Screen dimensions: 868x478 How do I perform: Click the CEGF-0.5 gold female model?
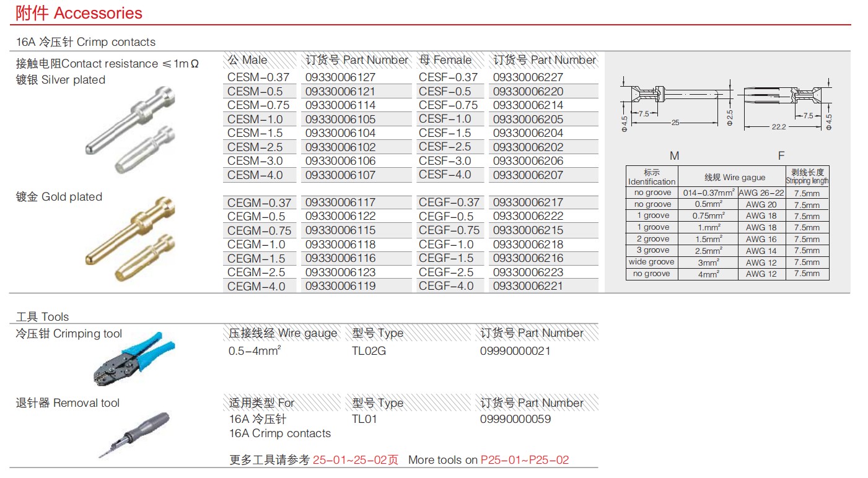click(x=445, y=216)
